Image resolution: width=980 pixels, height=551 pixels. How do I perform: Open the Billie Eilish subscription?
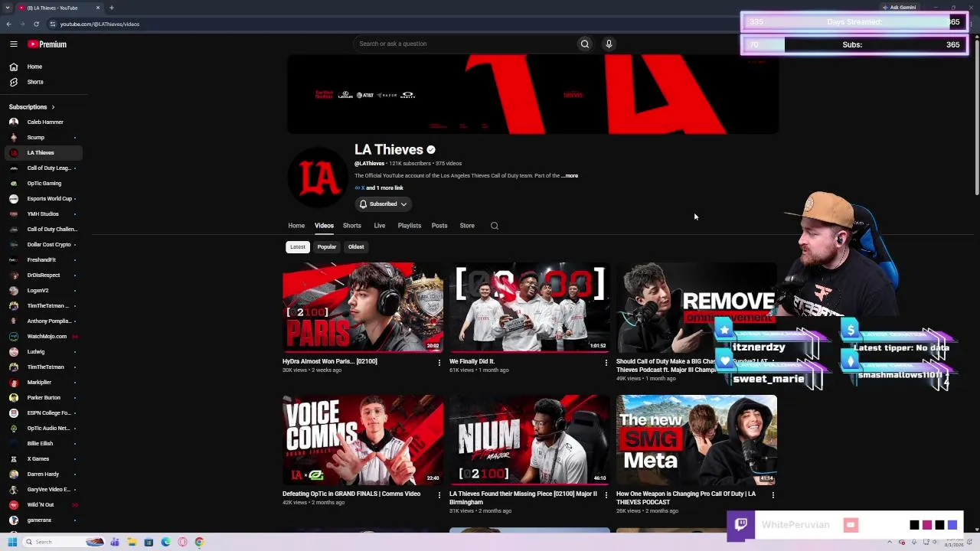(43, 444)
